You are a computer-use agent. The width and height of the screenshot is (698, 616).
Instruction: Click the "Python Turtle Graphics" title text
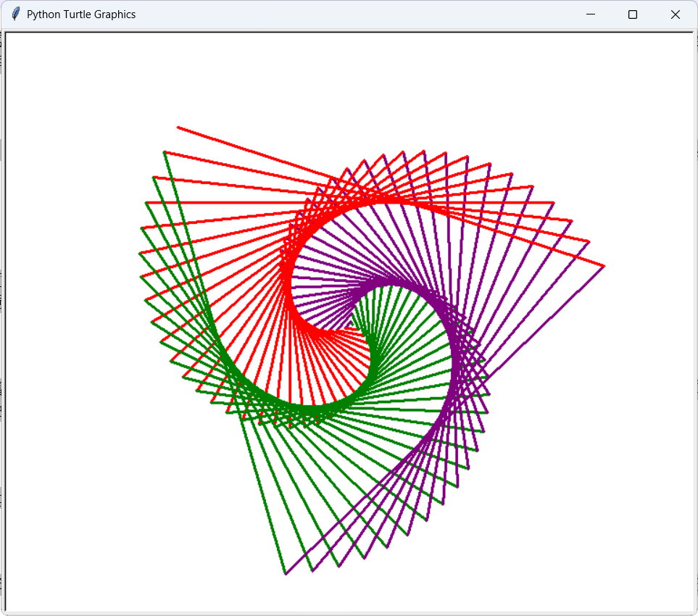coord(81,14)
